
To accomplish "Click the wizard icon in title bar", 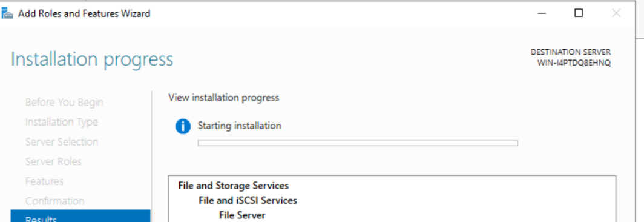I will click(7, 13).
